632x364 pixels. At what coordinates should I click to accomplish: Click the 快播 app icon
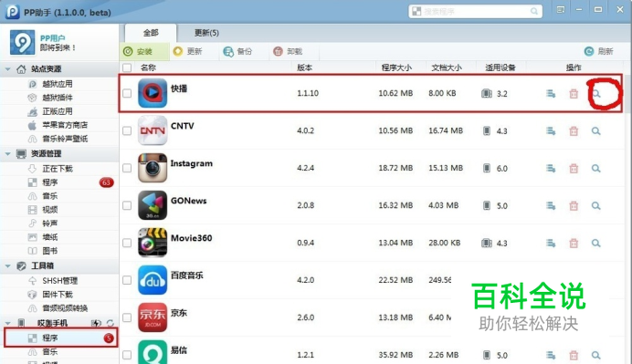[153, 93]
